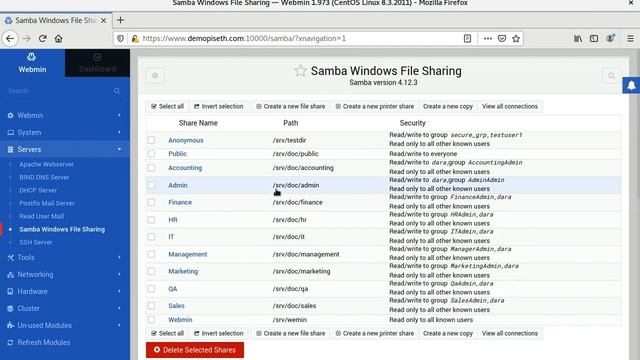Click the browser forward arrow
Image resolution: width=640 pixels, height=360 pixels.
click(27, 38)
